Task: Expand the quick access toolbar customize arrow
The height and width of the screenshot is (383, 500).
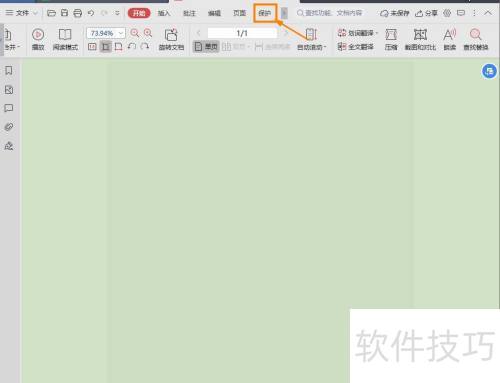Action: point(117,13)
